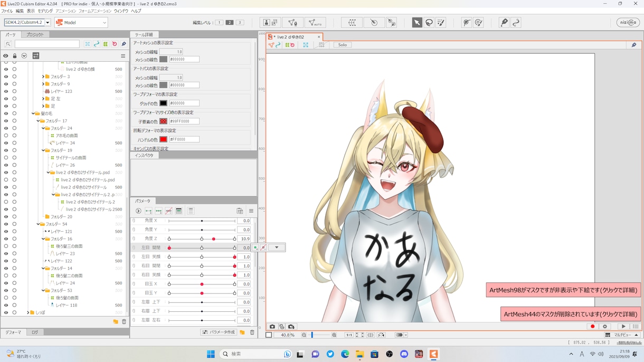Capture canvas snapshot camera icon
This screenshot has height=362, width=644.
pos(272,327)
